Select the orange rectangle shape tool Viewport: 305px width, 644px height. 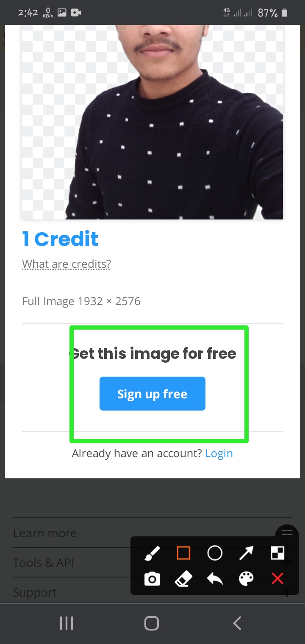click(183, 553)
